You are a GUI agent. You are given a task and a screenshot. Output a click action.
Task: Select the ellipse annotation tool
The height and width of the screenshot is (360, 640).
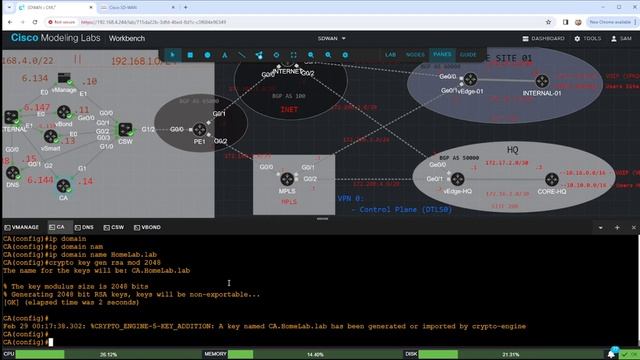click(207, 55)
